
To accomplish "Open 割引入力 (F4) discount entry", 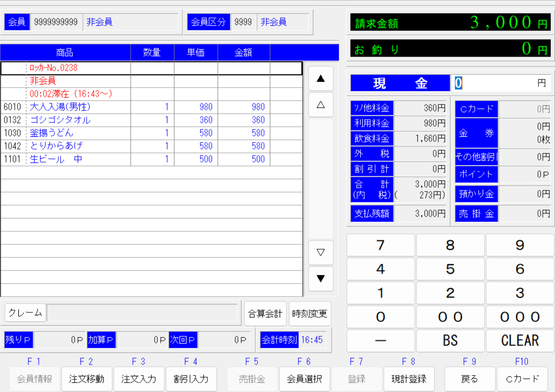I will [191, 379].
